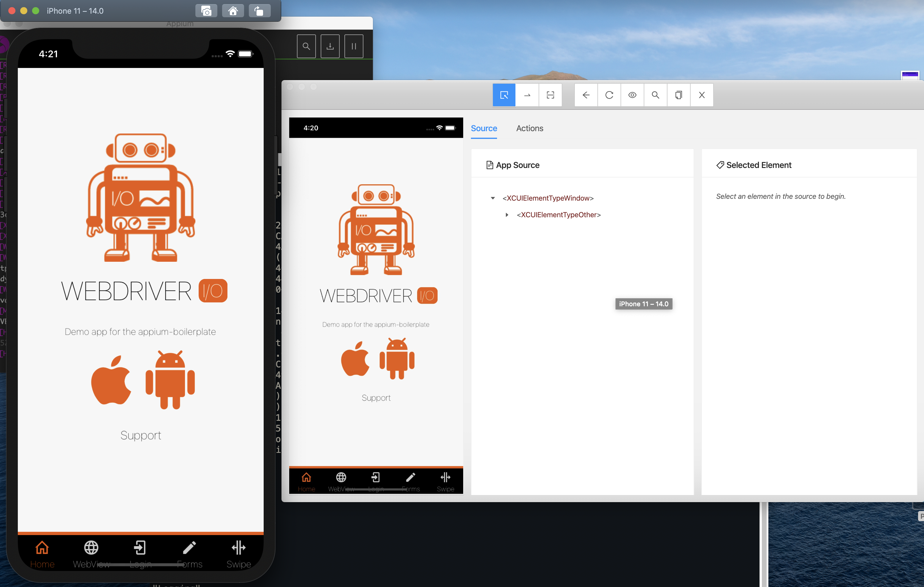
Task: Switch to Swipe By Coordinates mode
Action: 527,95
